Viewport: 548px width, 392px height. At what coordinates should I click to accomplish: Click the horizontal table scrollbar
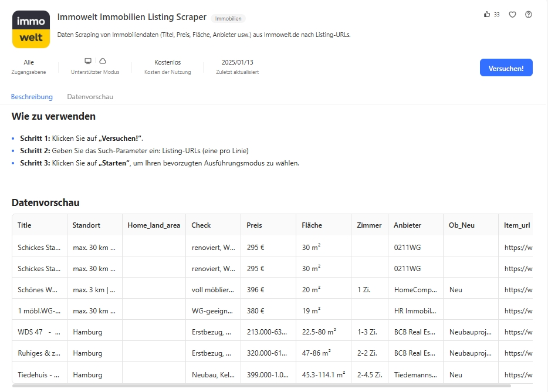point(262,386)
